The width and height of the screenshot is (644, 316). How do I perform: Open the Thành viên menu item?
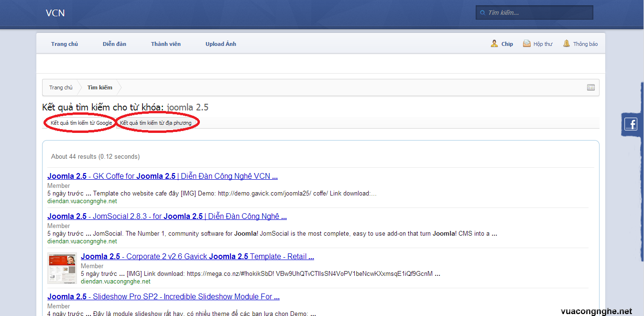(x=165, y=44)
